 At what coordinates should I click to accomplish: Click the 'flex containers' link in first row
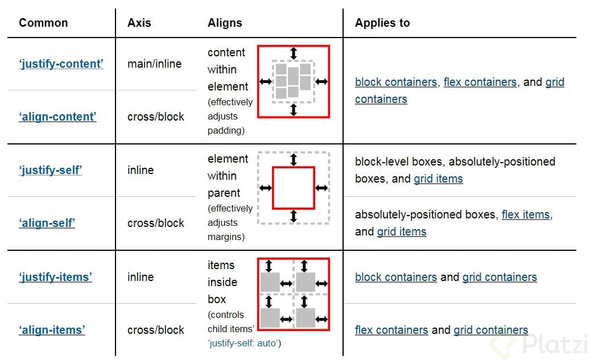coord(480,82)
